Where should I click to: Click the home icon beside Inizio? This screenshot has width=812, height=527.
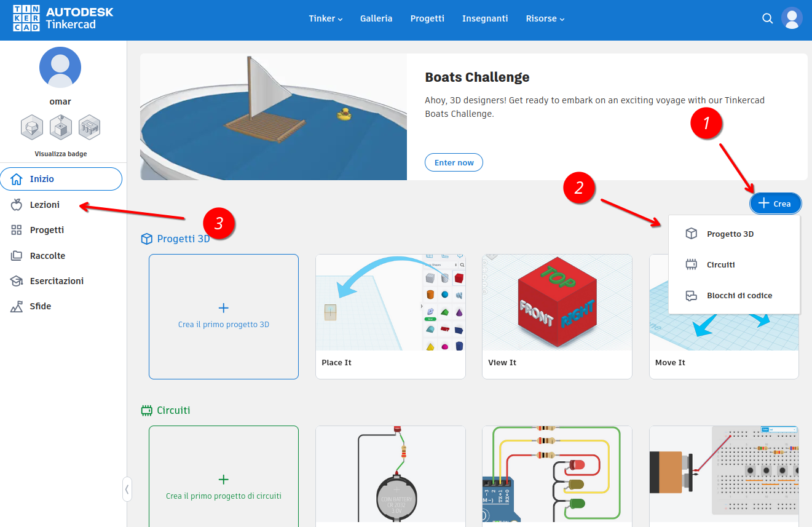(x=17, y=179)
